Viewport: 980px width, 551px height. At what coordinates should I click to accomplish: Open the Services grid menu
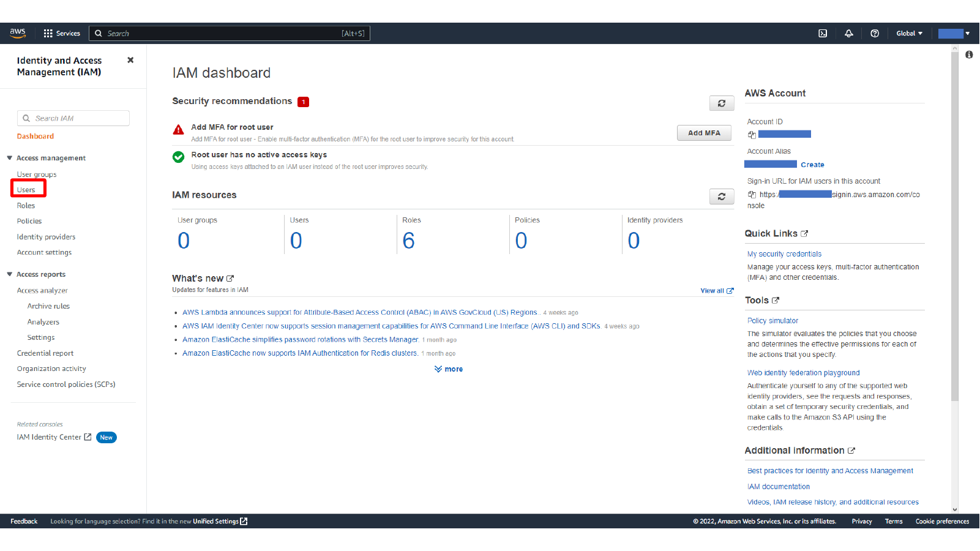coord(62,34)
